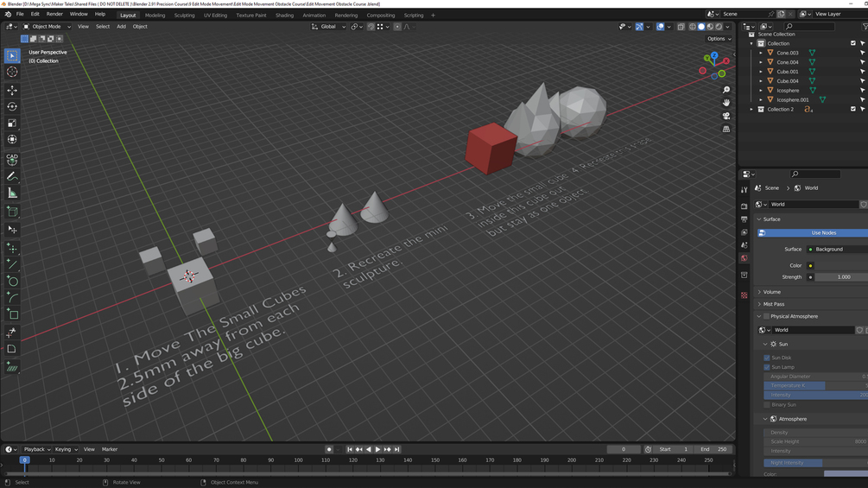Select the Transform tool
The image size is (868, 488).
tap(12, 139)
